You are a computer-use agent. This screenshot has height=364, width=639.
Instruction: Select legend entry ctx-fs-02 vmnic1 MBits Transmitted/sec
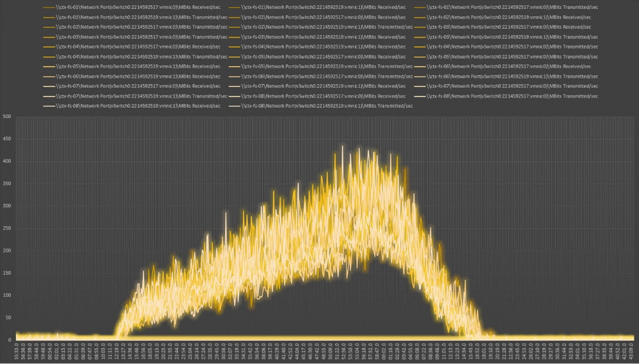[321, 27]
